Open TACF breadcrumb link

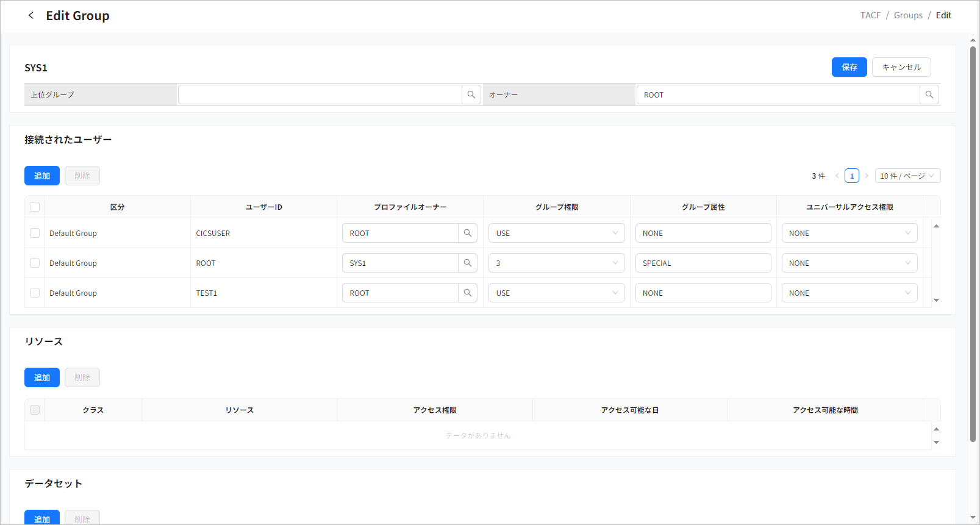click(870, 15)
